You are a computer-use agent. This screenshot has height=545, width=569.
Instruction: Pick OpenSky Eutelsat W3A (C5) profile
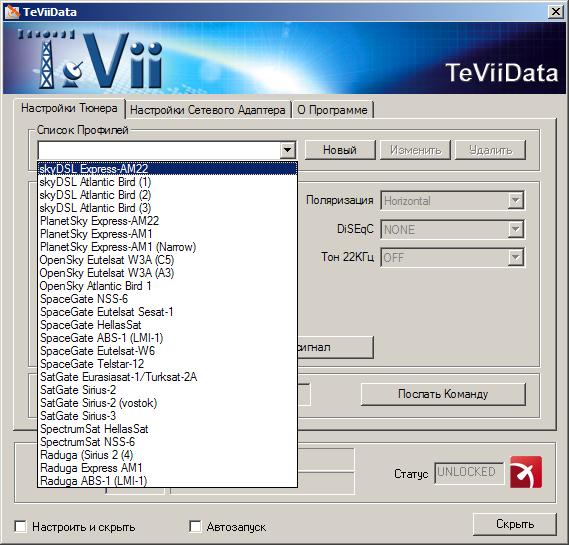click(167, 260)
